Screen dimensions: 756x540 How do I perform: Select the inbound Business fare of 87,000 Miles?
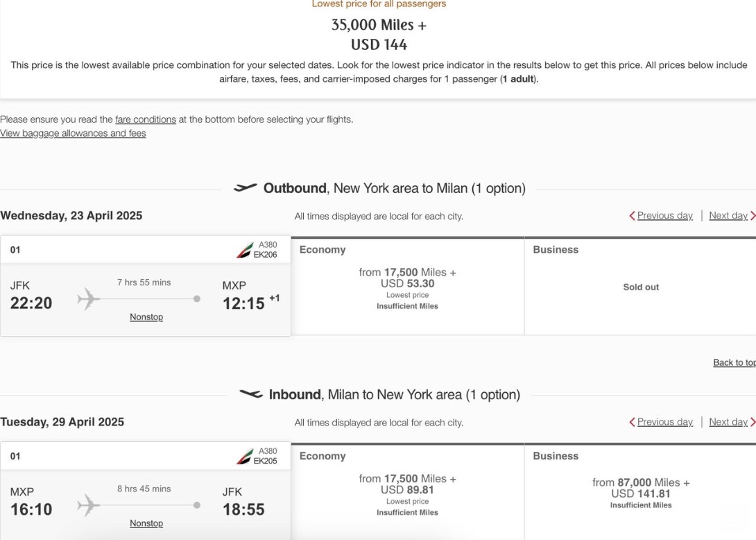pos(641,489)
